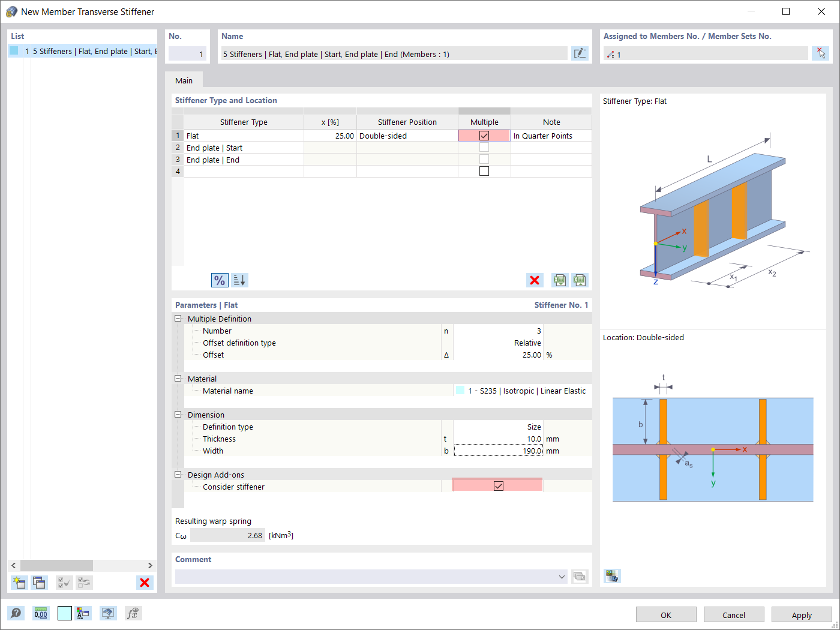Import stiffener data from Excel

coord(580,280)
